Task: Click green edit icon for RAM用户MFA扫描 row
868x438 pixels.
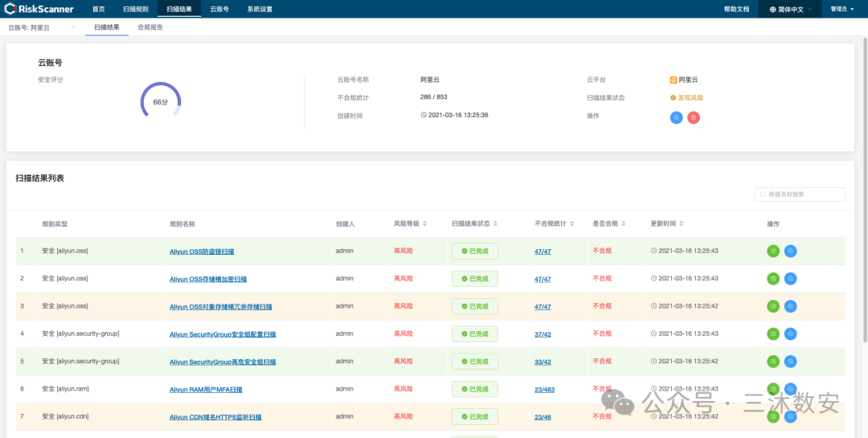Action: [773, 389]
